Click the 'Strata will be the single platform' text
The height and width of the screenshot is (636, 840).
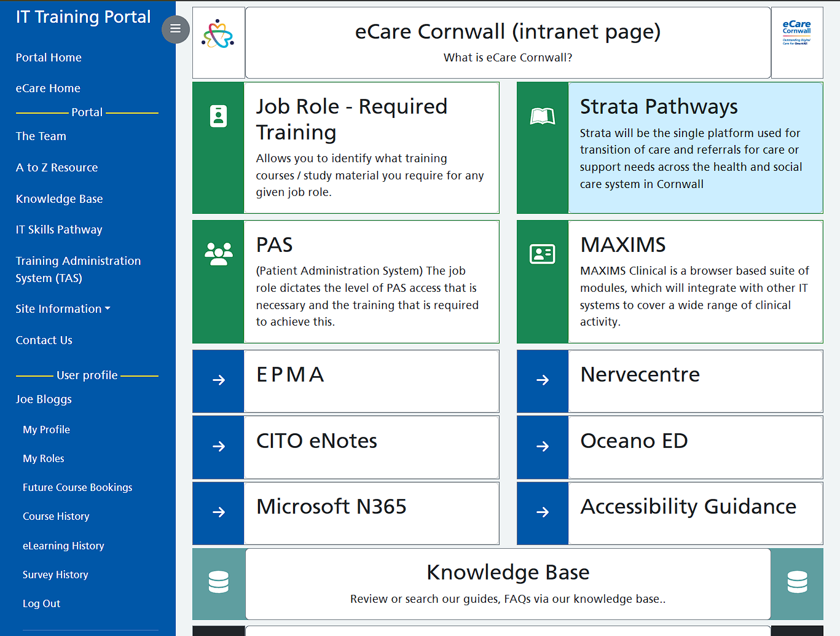[691, 159]
